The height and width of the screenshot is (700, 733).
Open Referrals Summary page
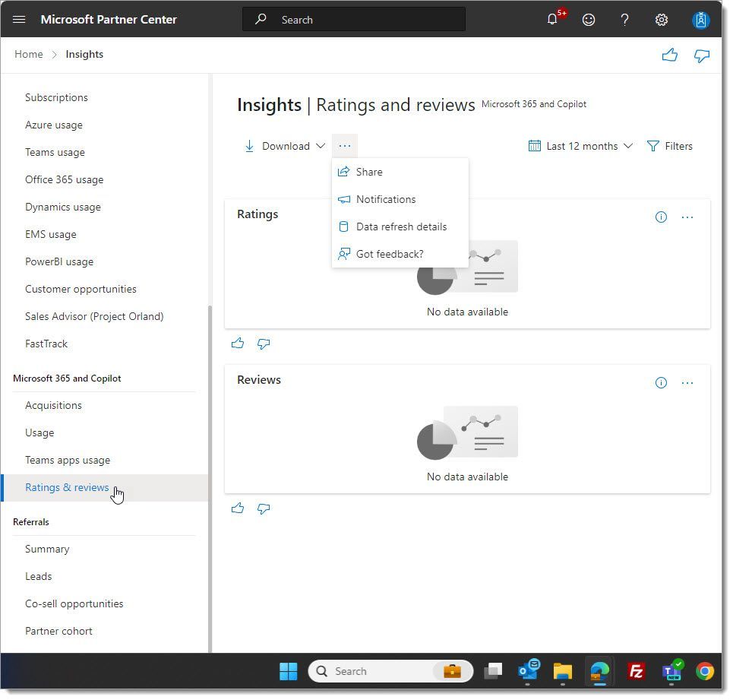pos(47,549)
